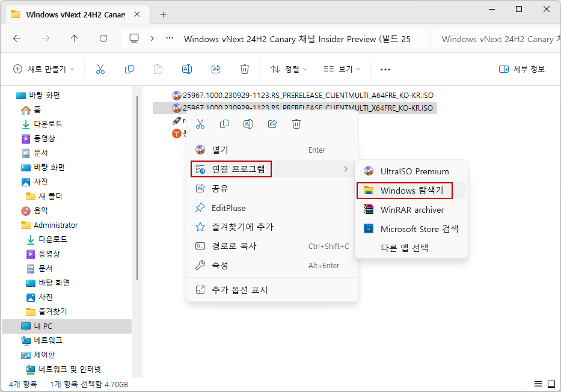This screenshot has height=392, width=561.
Task: Click the PC monitor icon in the address bar
Action: [134, 38]
